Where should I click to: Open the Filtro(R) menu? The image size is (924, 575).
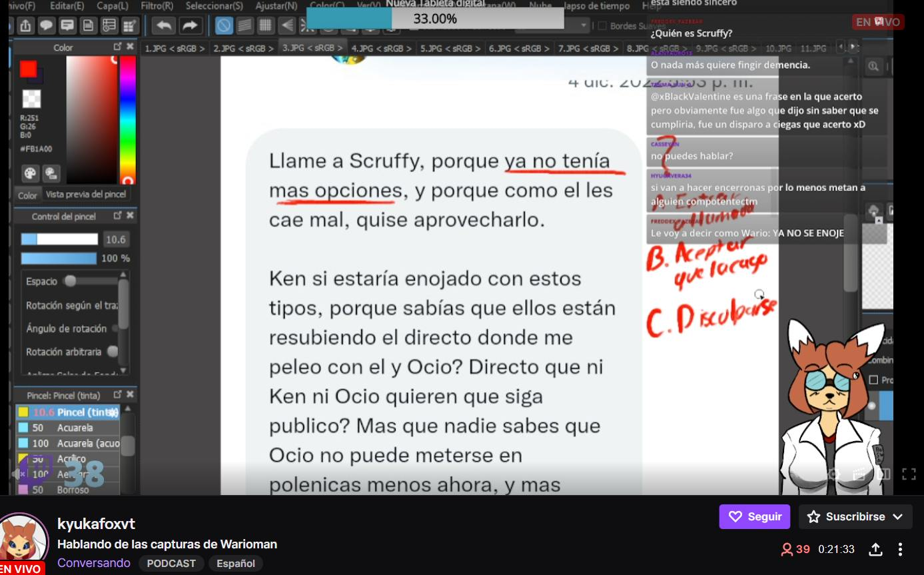(x=157, y=6)
